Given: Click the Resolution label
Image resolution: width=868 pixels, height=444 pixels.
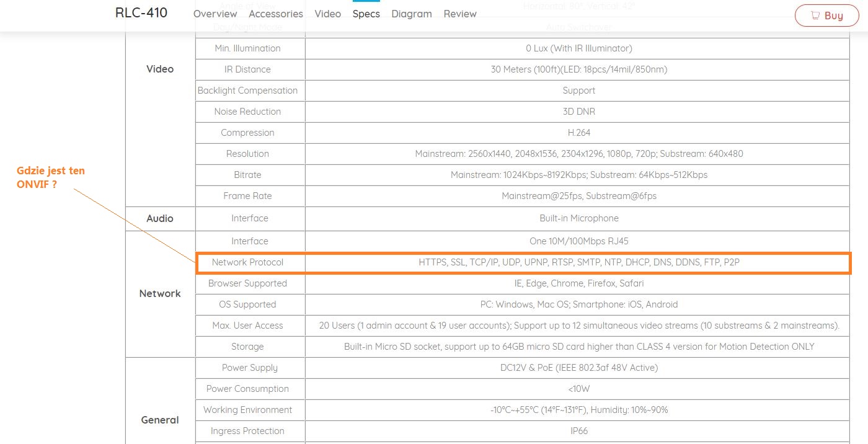Looking at the screenshot, I should [247, 154].
